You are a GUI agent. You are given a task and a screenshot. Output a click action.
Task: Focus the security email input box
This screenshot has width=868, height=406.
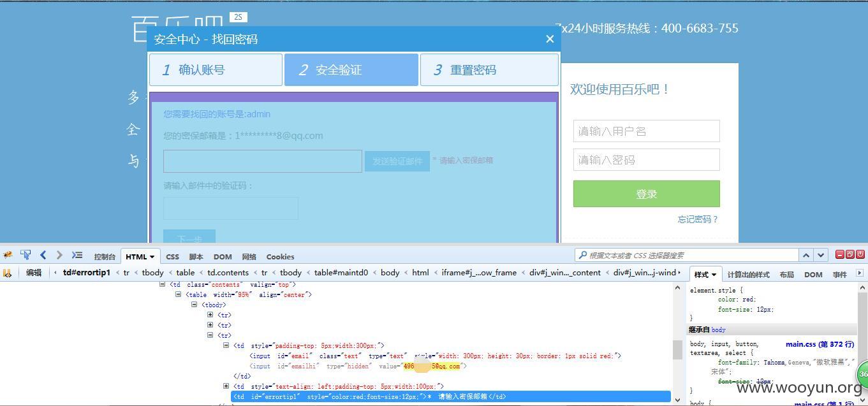263,161
